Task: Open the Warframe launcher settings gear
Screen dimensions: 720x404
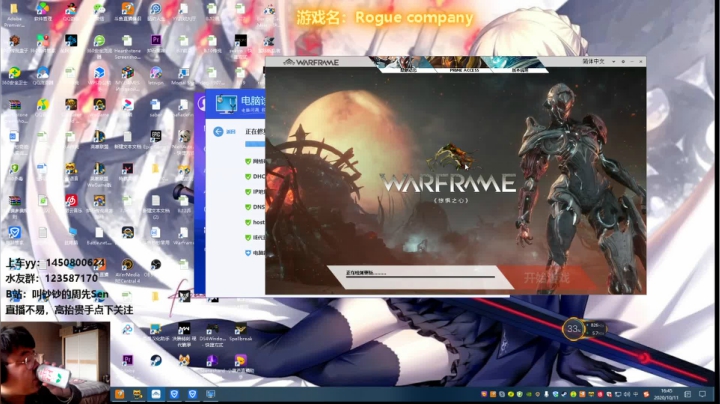Action: tap(623, 62)
